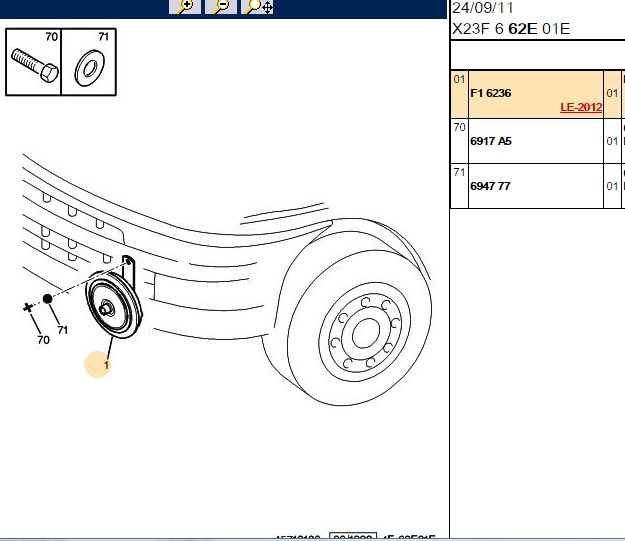This screenshot has width=625, height=541.
Task: Click the horn part in the diagram
Action: pyautogui.click(x=114, y=304)
